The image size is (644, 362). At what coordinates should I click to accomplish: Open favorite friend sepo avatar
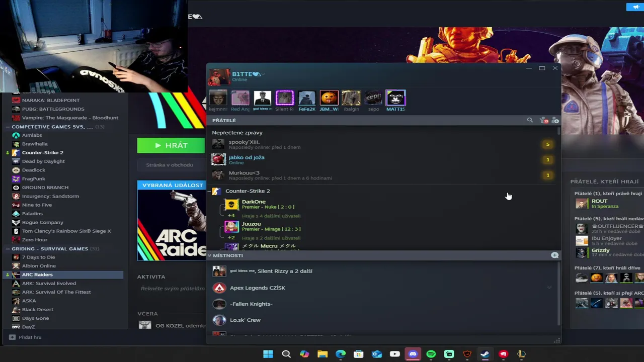coord(373,98)
